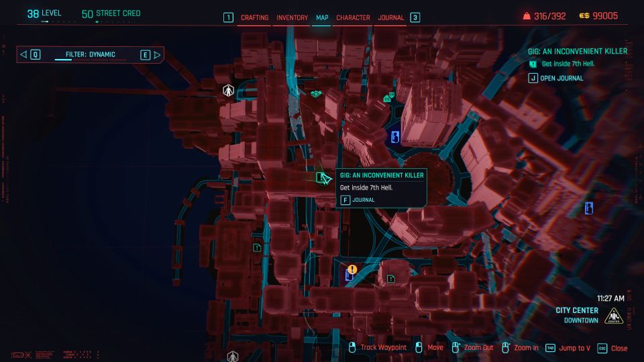
Task: Click the City Center district emblem
Action: pos(614,316)
